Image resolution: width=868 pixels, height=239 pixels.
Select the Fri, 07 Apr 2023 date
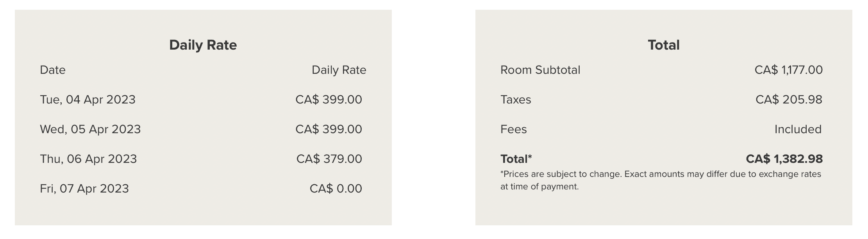(84, 189)
